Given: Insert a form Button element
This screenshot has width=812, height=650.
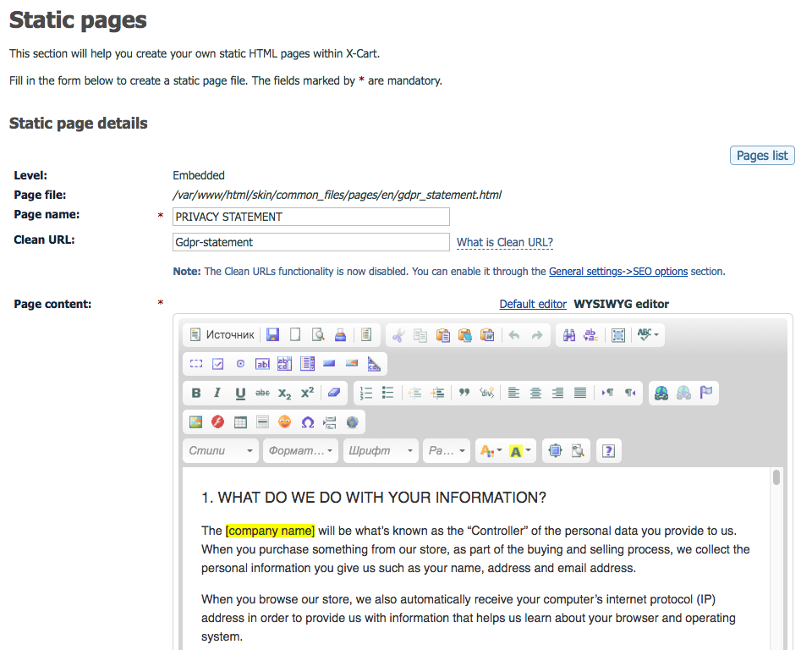Looking at the screenshot, I should (x=329, y=364).
